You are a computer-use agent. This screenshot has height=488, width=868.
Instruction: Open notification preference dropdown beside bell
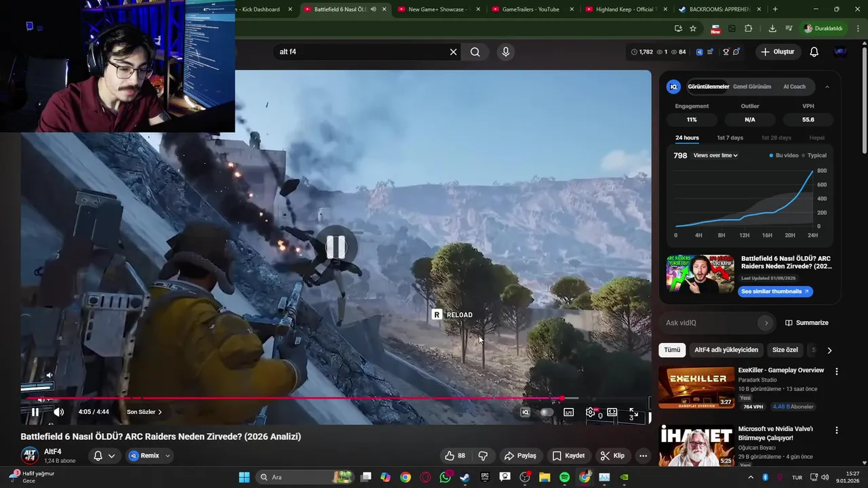[x=112, y=456]
